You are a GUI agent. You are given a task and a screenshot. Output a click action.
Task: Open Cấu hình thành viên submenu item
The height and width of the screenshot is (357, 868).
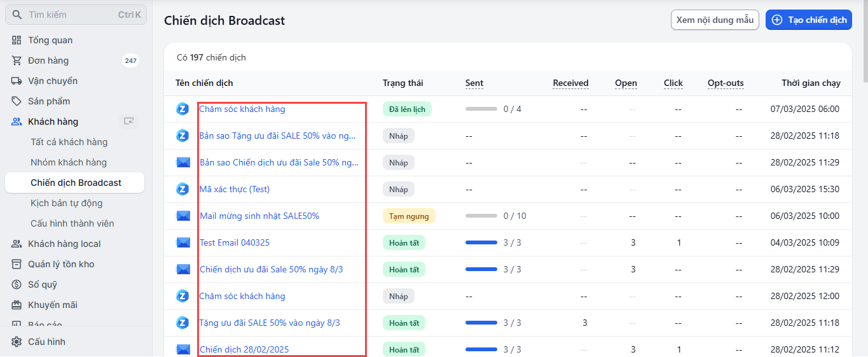pos(72,223)
